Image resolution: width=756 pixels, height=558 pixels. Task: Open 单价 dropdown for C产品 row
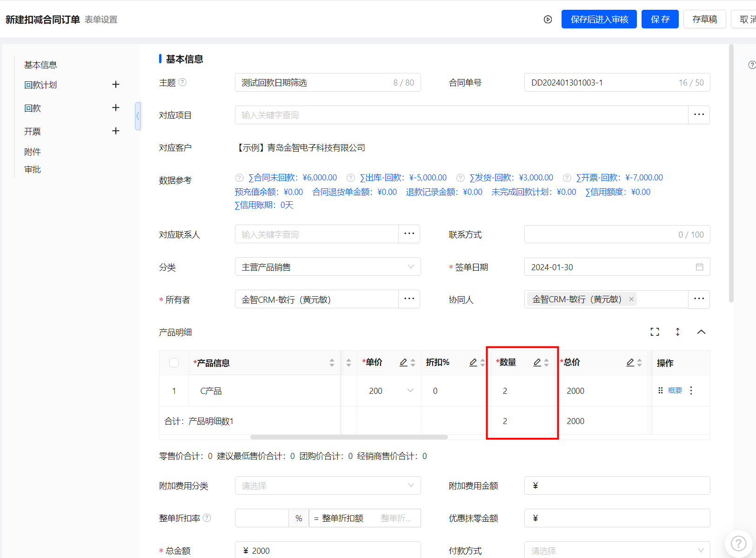click(410, 390)
